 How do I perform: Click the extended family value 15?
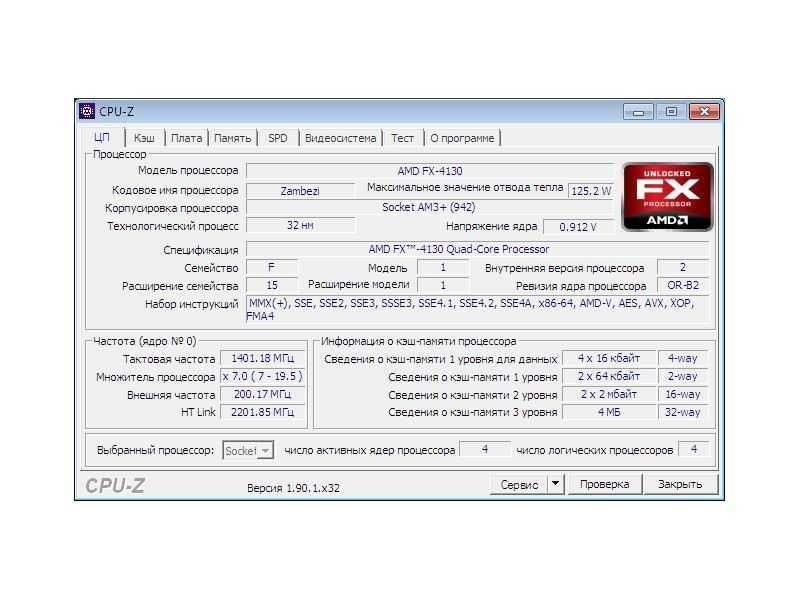pos(271,285)
